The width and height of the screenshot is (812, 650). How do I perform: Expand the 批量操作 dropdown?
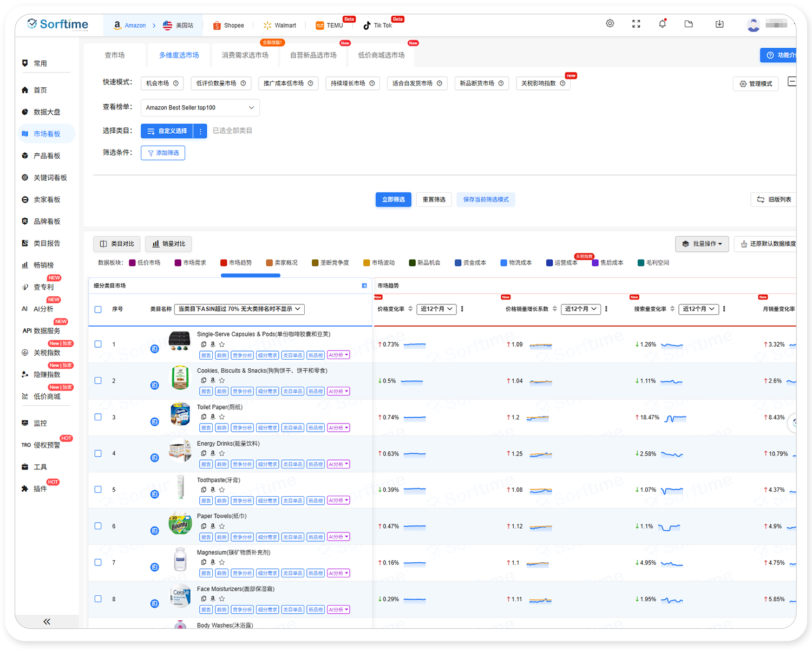[x=702, y=244]
